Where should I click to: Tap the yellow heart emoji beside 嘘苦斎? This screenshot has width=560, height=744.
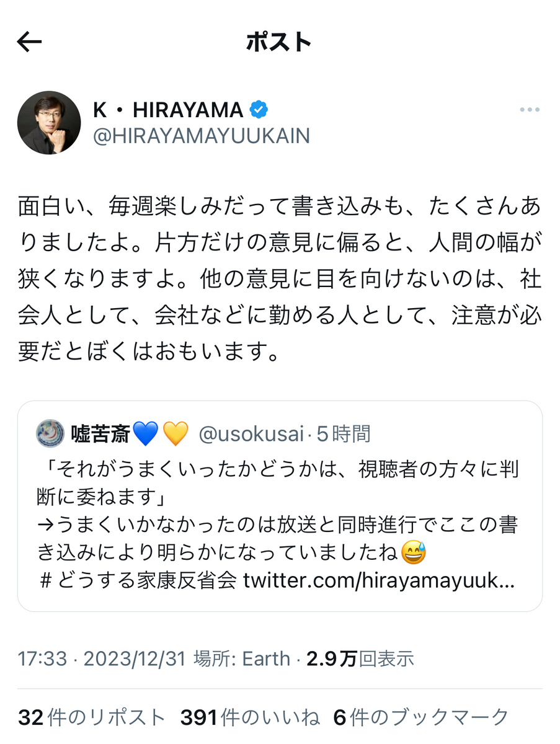coord(176,434)
